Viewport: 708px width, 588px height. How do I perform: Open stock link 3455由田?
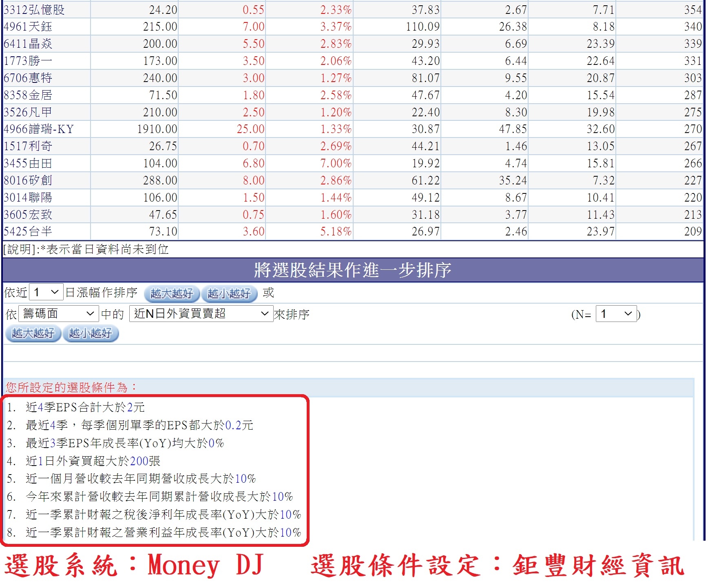tap(28, 164)
